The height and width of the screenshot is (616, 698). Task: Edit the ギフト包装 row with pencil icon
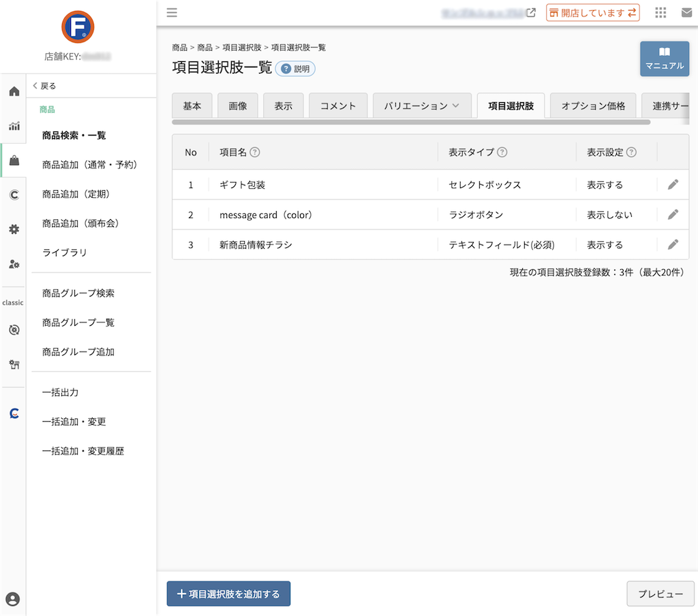tap(673, 184)
